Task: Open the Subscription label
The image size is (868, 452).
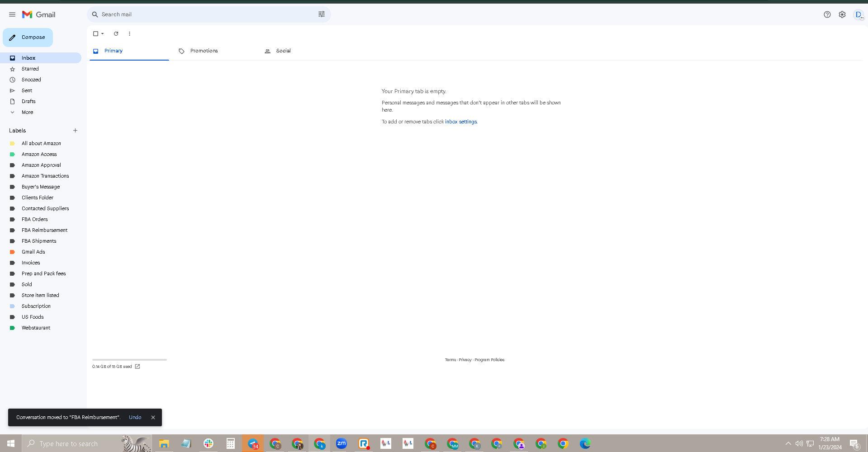Action: (41, 306)
